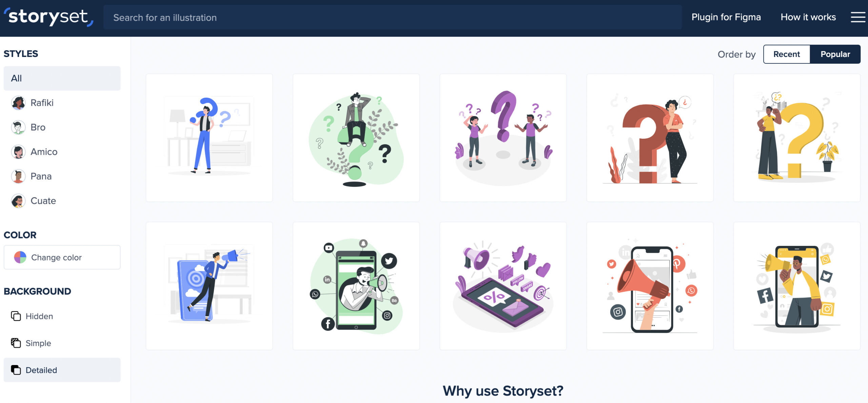Select the Hidden background option
This screenshot has width=868, height=403.
click(x=39, y=316)
